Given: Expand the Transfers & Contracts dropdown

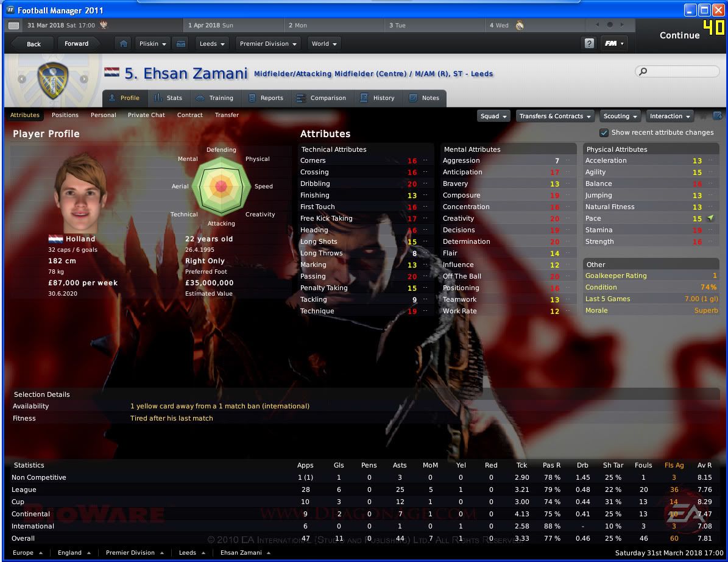Looking at the screenshot, I should (x=555, y=116).
